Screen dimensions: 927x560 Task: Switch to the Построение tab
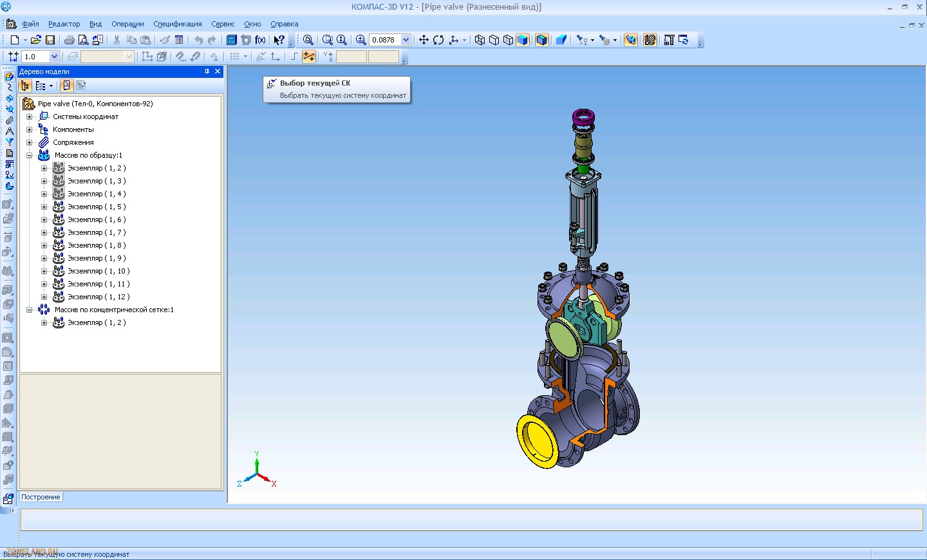pyautogui.click(x=41, y=497)
